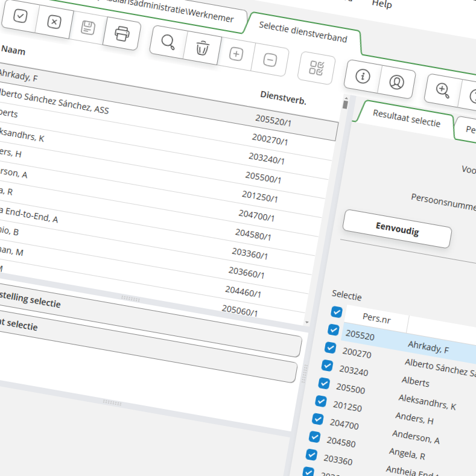The width and height of the screenshot is (476, 476).
Task: Uncheck the checkbox for 204700
Action: pos(317,419)
